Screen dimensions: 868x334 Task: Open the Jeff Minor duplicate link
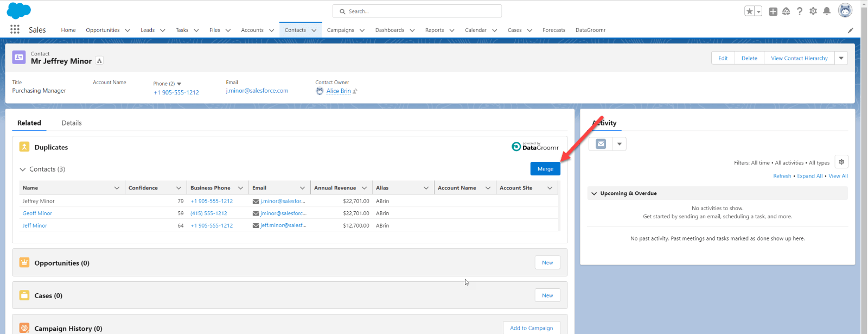click(35, 225)
